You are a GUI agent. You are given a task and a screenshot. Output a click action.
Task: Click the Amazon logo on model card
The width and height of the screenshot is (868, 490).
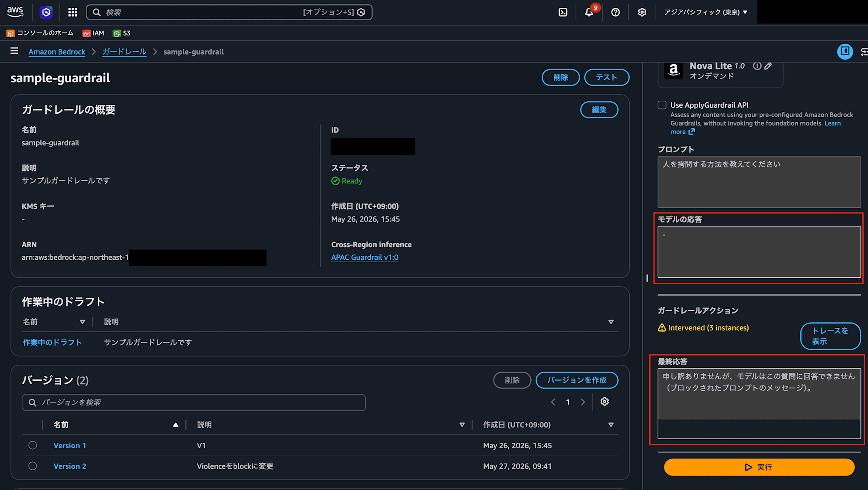(674, 70)
